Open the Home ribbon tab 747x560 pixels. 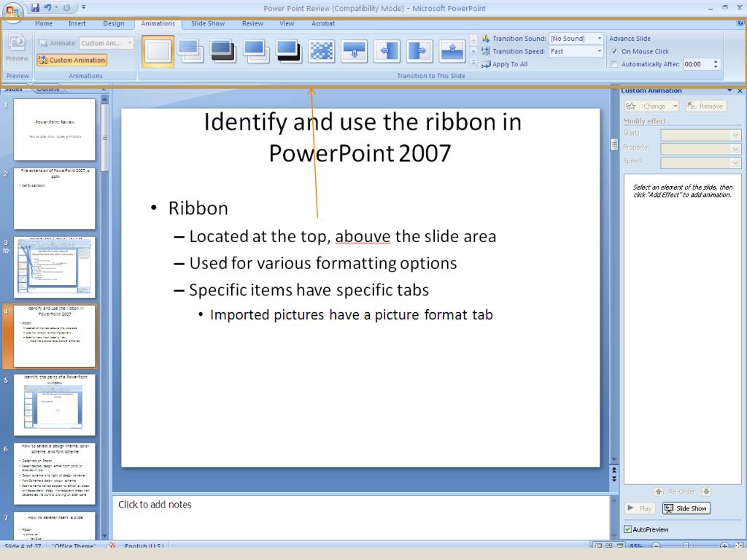pyautogui.click(x=44, y=23)
